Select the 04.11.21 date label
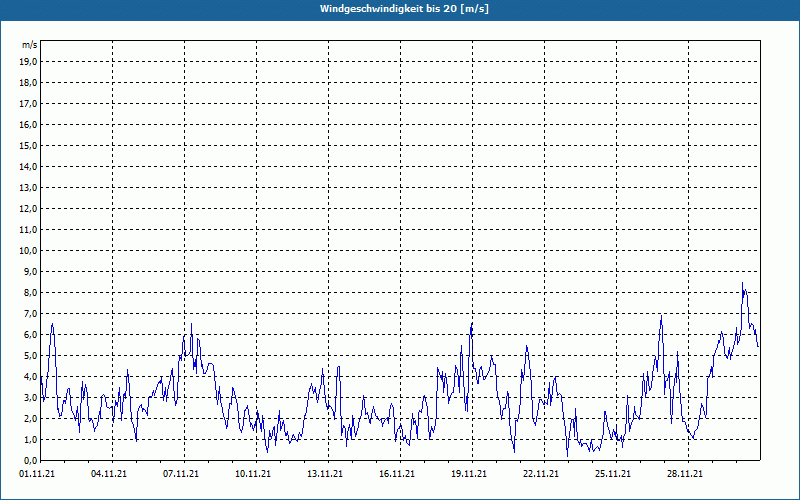 coord(109,474)
